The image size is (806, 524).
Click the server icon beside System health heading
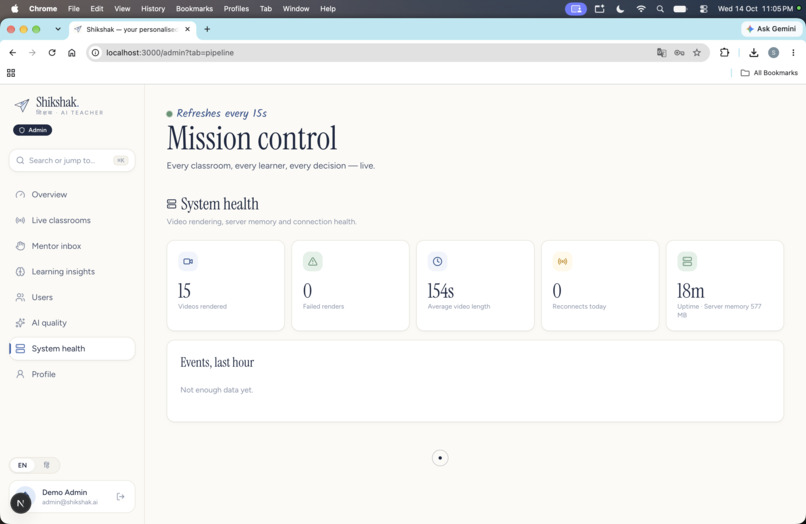pos(172,204)
